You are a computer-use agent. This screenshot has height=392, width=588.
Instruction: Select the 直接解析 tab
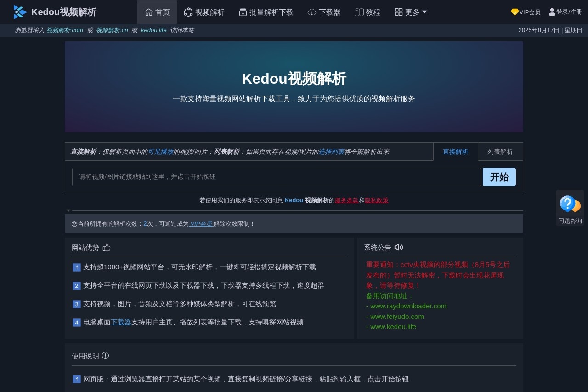coord(455,152)
